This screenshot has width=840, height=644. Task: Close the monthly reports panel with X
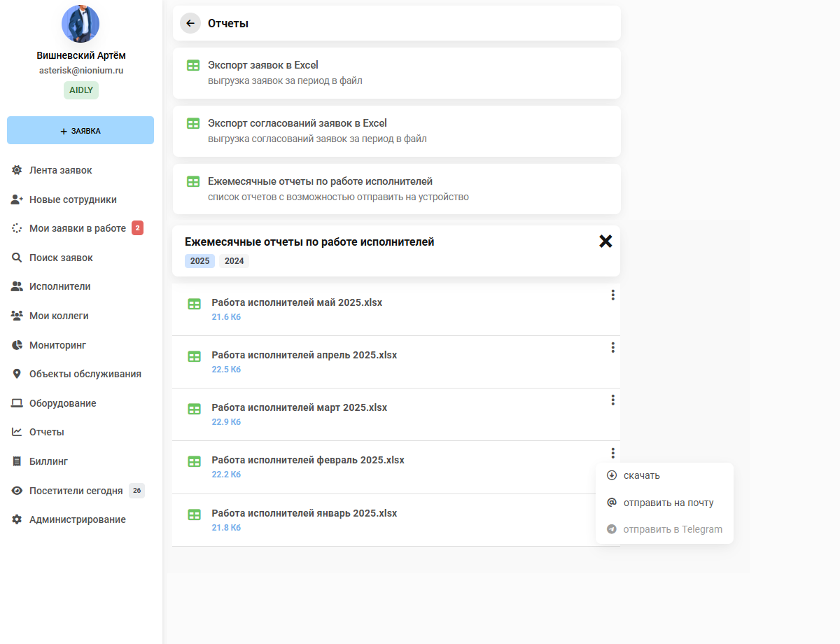pos(605,241)
